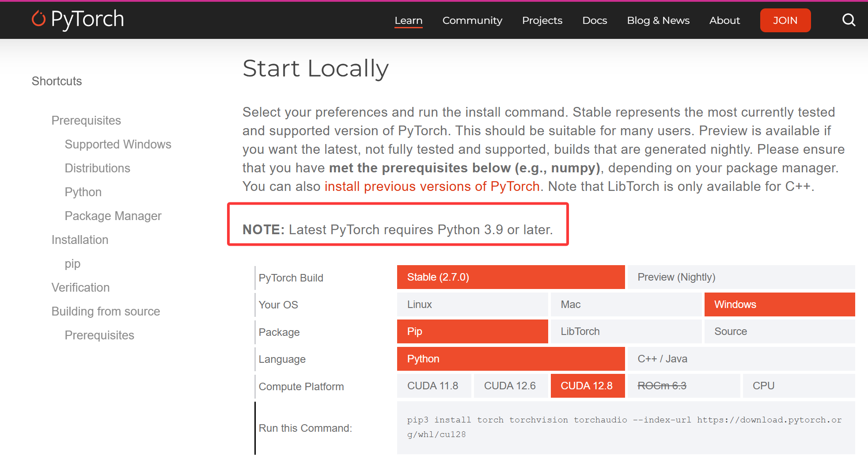Select Preview (Nightly) build option
Screen dimensions: 868x464
[741, 277]
